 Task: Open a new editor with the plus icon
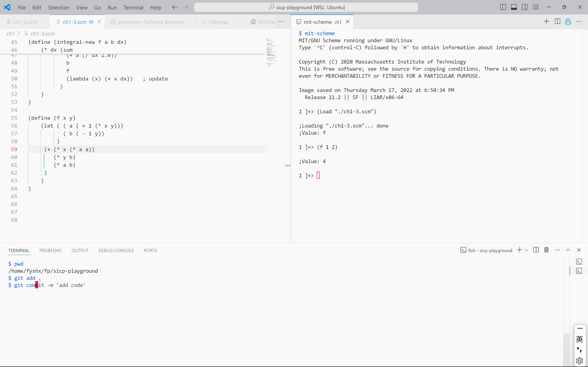546,21
